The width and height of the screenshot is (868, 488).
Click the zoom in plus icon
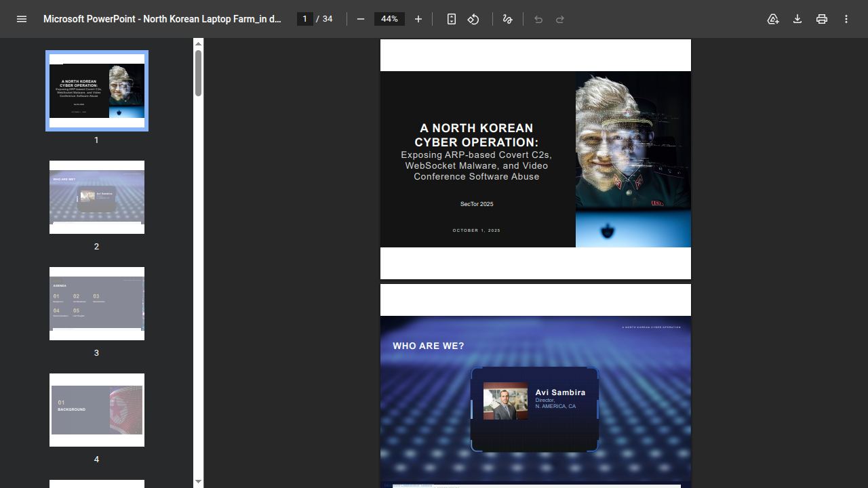418,19
